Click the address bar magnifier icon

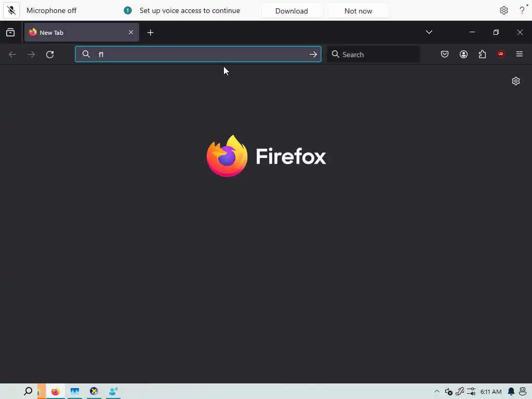pos(86,54)
